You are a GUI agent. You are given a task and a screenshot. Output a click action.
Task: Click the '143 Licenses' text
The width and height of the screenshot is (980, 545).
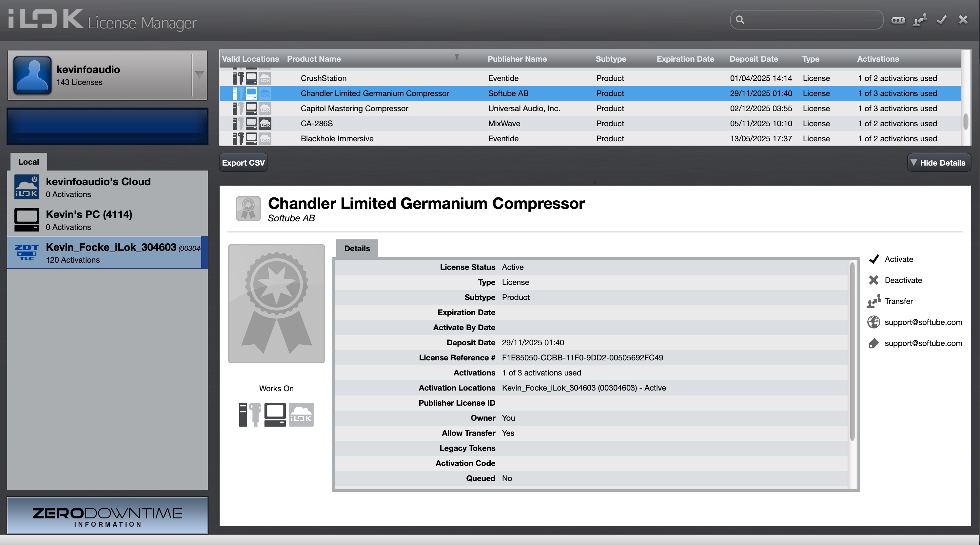pos(79,82)
